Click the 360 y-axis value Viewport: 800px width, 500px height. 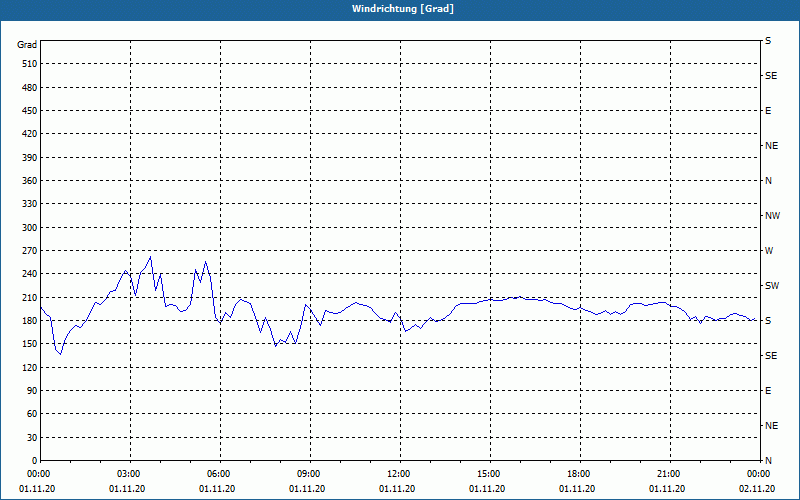pos(30,181)
